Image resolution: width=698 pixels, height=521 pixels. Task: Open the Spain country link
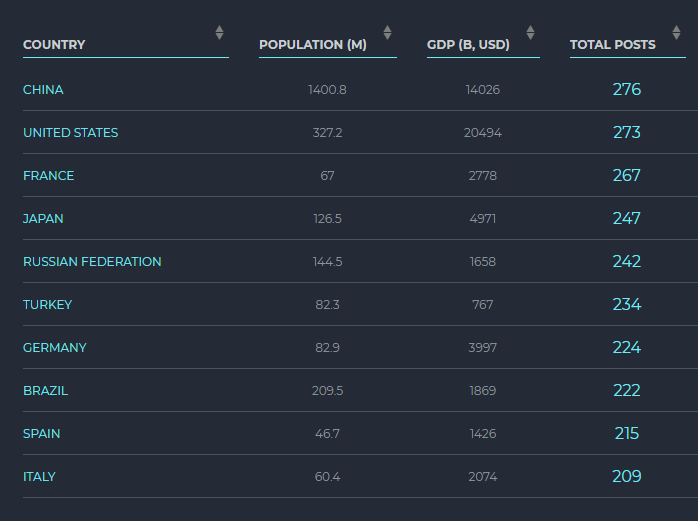tap(41, 434)
